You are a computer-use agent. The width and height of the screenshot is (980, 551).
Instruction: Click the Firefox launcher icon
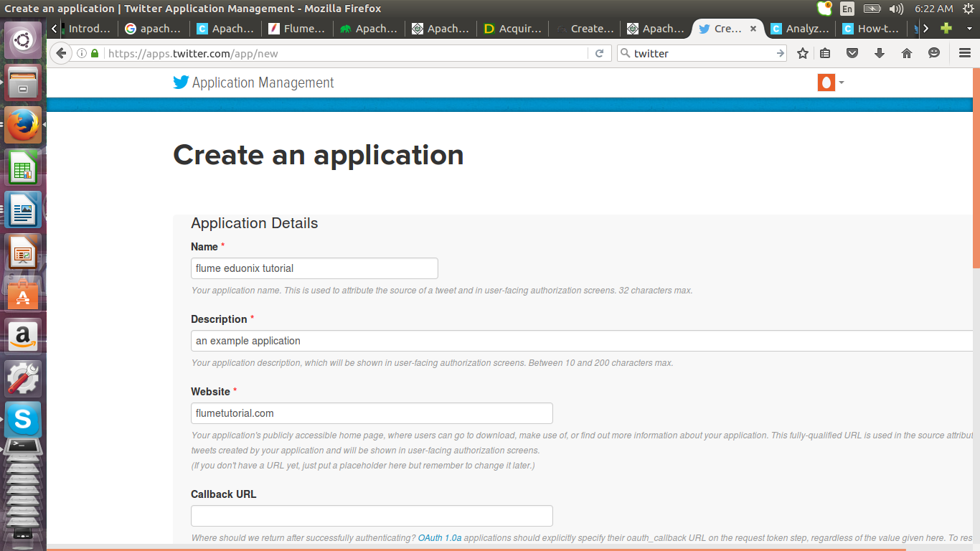pyautogui.click(x=23, y=126)
